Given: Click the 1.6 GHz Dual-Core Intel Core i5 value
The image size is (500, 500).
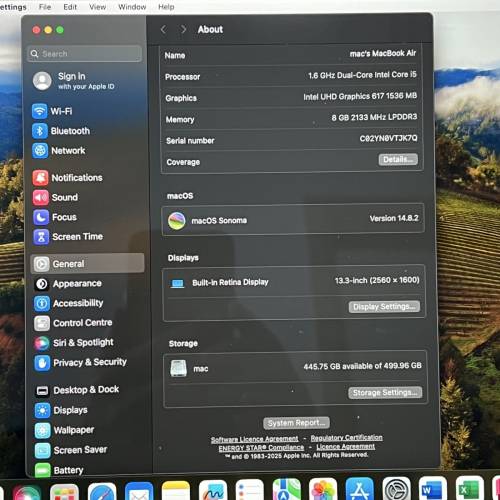Looking at the screenshot, I should click(362, 75).
